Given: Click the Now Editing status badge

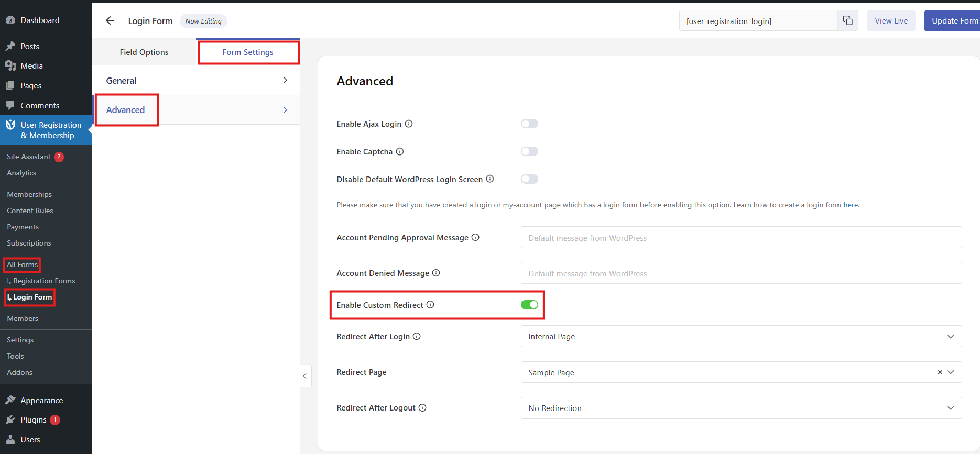Looking at the screenshot, I should point(203,21).
